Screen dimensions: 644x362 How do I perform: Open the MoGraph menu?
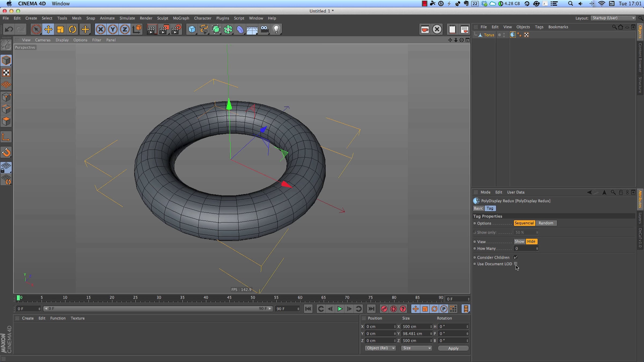tap(181, 18)
